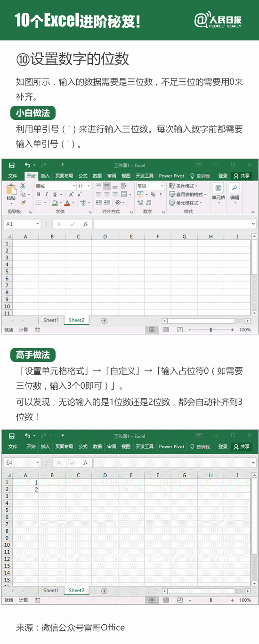Toggle Italic (I) formatting

[x=47, y=195]
